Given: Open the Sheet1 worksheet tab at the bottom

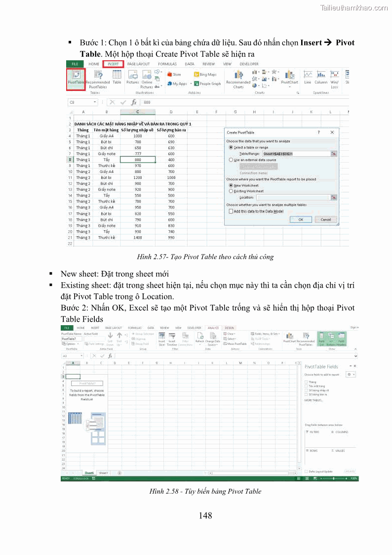Looking at the screenshot, I should 103,473.
